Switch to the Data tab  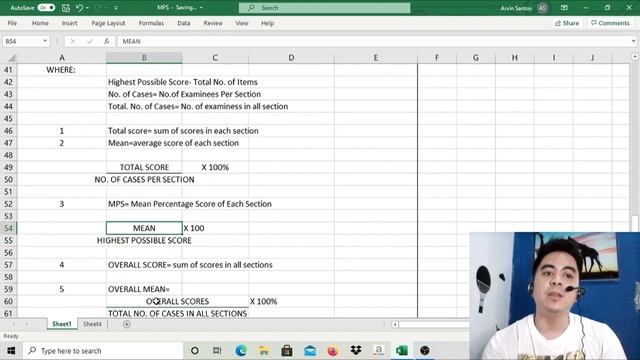click(184, 23)
